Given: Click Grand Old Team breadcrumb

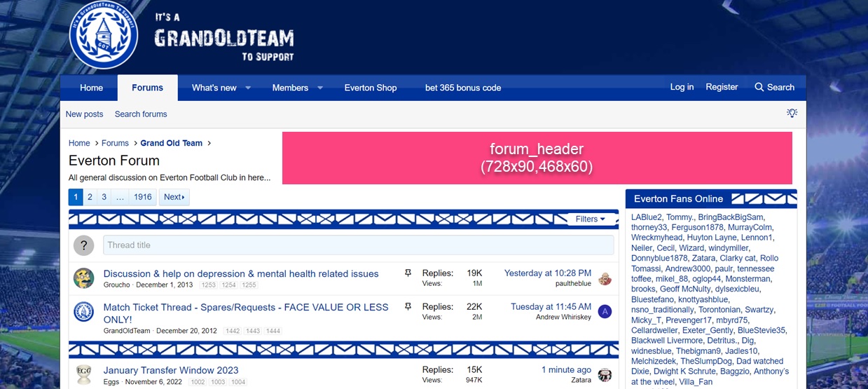Looking at the screenshot, I should coord(172,143).
